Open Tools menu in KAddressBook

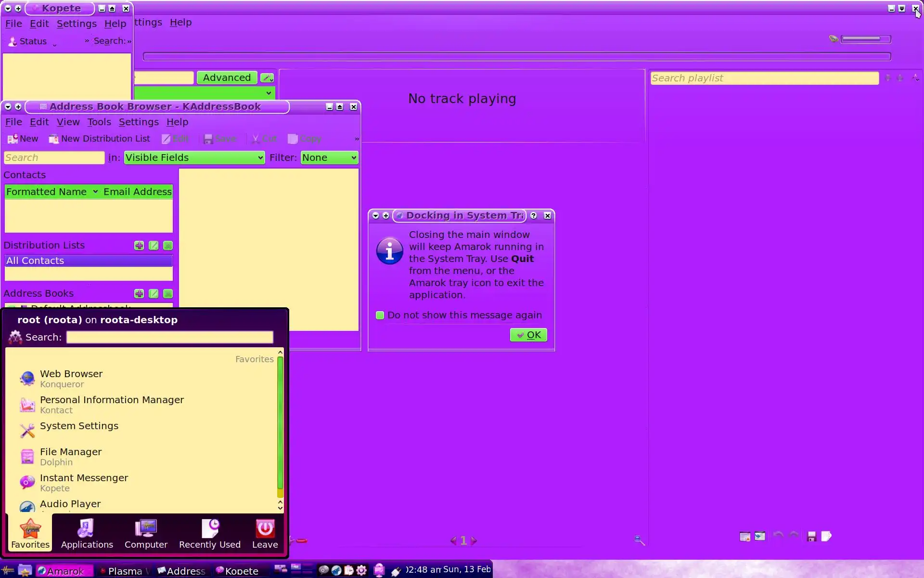pyautogui.click(x=99, y=122)
